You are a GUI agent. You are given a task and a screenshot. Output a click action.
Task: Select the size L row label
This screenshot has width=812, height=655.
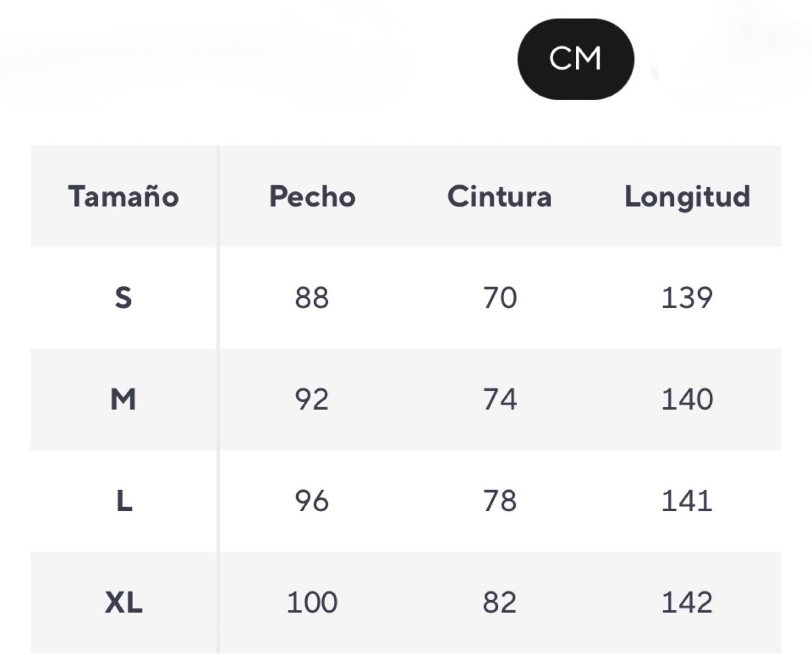124,500
